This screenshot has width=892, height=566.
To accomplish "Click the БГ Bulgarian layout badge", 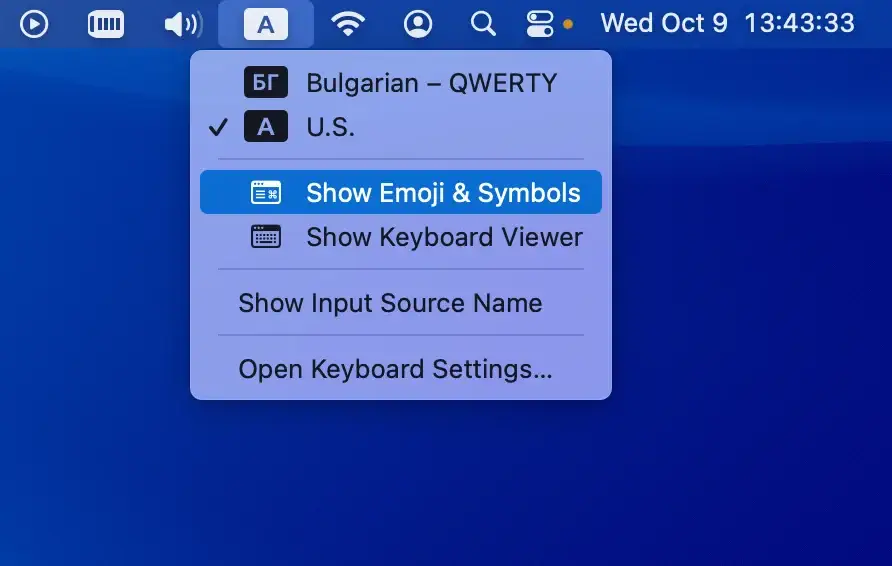I will coord(265,82).
